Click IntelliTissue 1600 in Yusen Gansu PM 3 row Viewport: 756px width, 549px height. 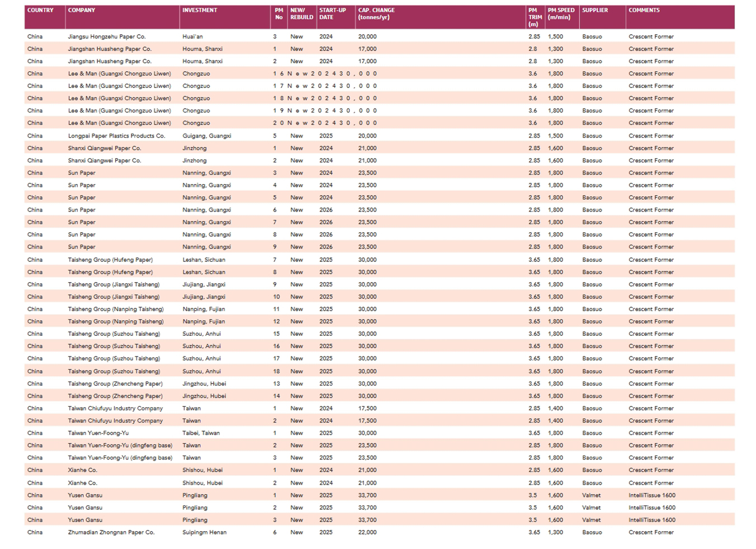click(652, 519)
